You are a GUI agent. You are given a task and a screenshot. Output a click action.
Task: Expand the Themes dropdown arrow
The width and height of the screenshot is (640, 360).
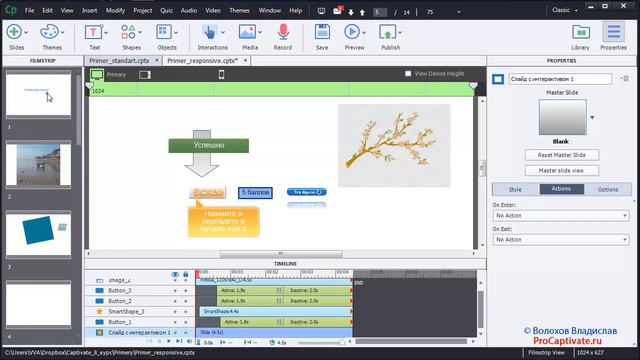tap(62, 32)
